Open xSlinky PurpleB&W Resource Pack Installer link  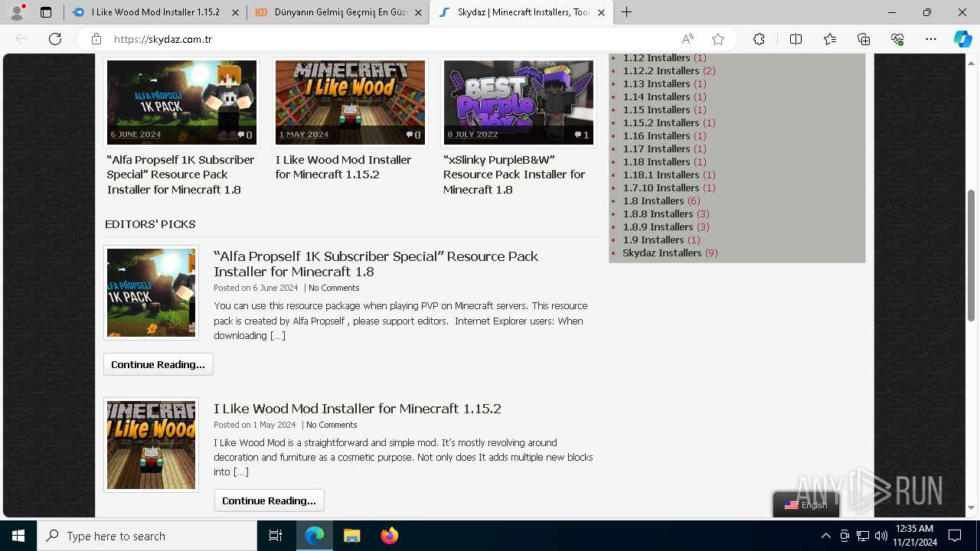(x=514, y=174)
